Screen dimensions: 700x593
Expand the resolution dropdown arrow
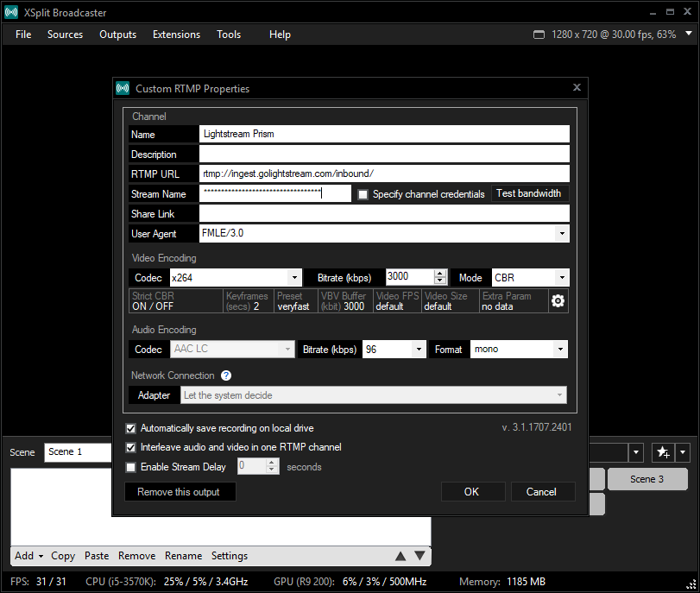coord(689,34)
